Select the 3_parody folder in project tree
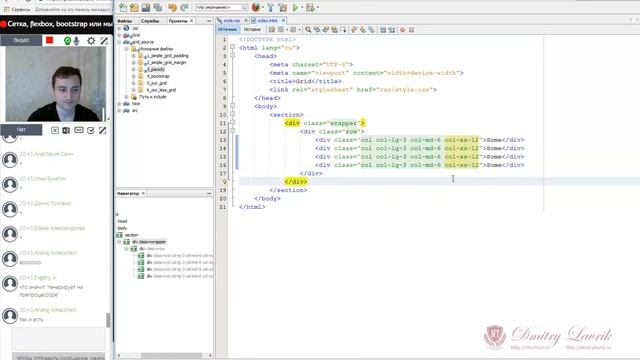The height and width of the screenshot is (360, 640). tap(156, 69)
